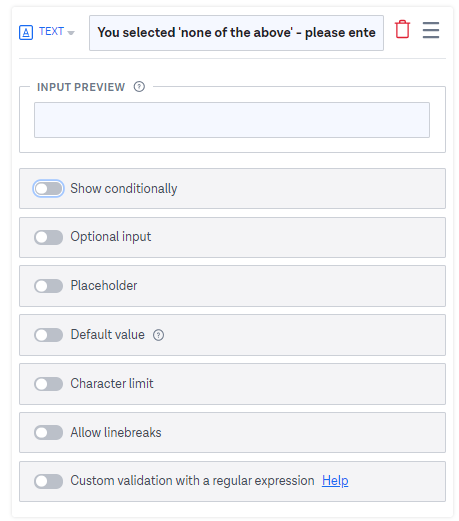Enable the Default value switch
Image resolution: width=459 pixels, height=521 pixels.
click(48, 335)
